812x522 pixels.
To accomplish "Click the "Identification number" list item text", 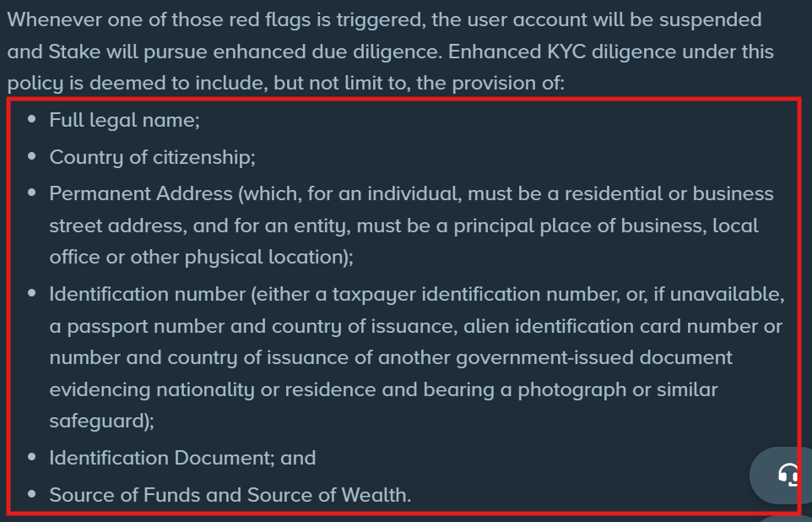I will [147, 294].
